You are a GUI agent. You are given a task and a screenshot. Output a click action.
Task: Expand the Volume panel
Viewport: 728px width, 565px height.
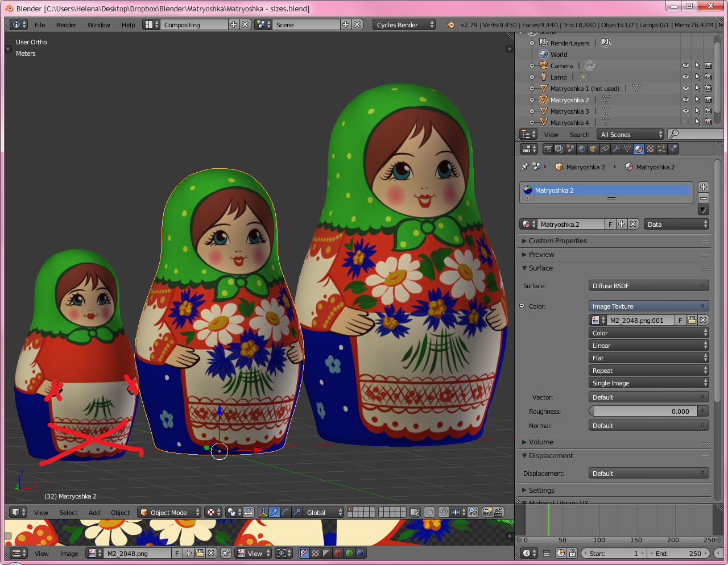(537, 442)
